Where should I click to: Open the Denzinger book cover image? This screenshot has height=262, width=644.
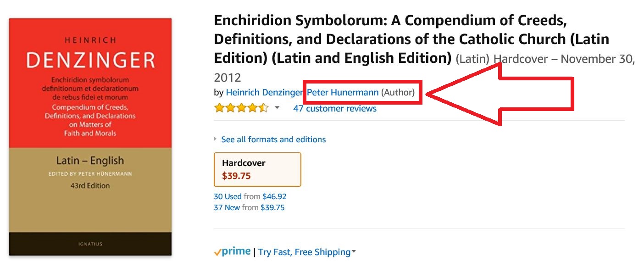click(90, 137)
